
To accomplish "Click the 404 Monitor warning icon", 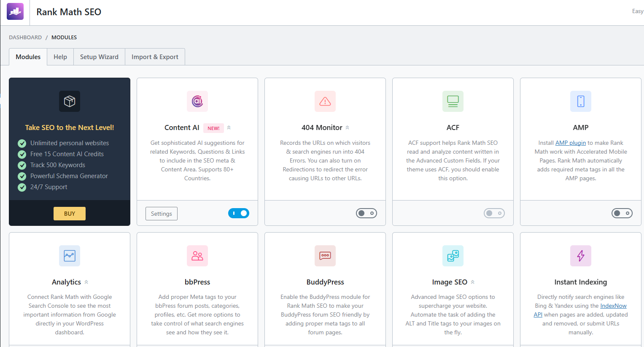I will coord(325,101).
